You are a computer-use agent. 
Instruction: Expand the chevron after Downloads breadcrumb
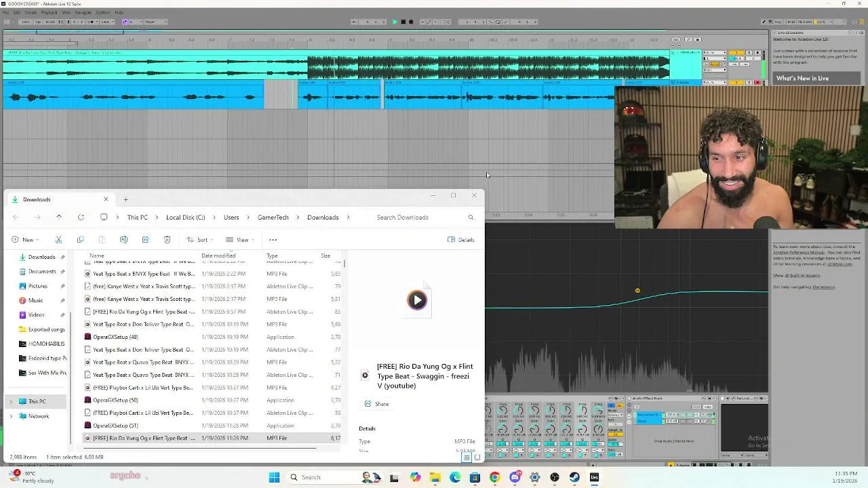coord(349,217)
